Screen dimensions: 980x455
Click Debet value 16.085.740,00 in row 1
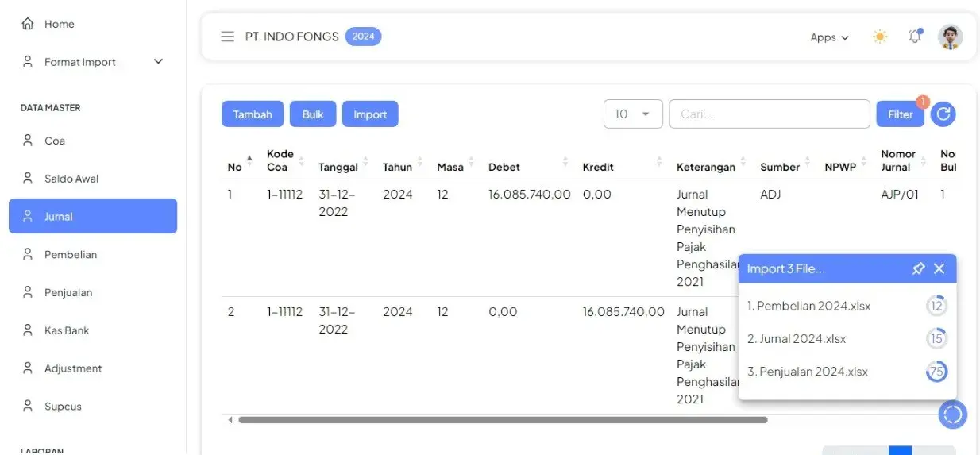530,194
